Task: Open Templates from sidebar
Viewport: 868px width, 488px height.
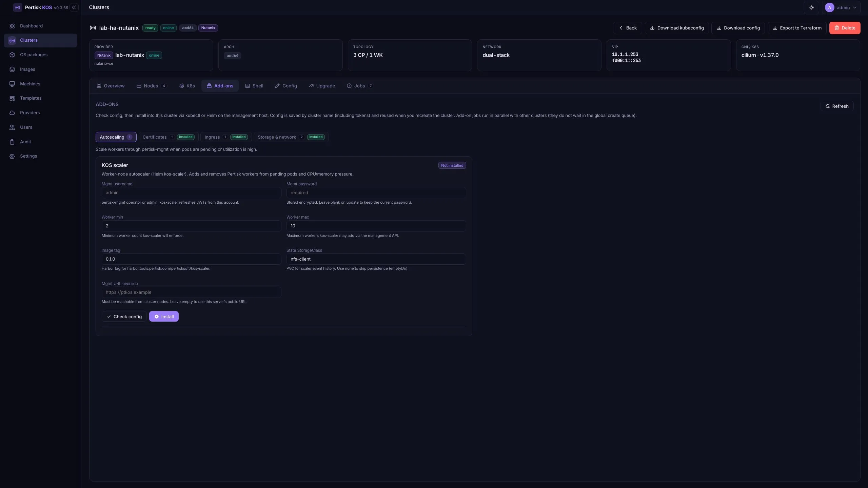Action: click(40, 98)
